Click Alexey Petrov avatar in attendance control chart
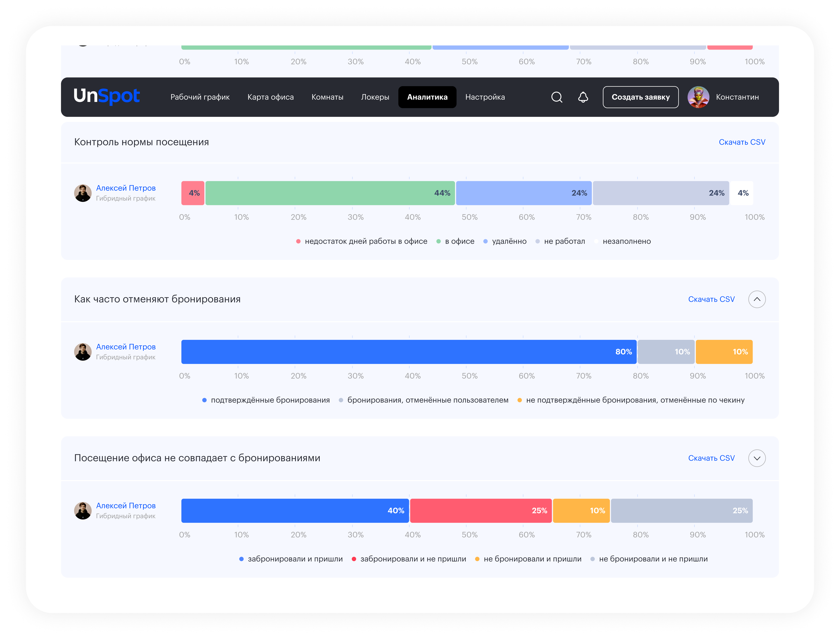This screenshot has height=639, width=840. (82, 193)
